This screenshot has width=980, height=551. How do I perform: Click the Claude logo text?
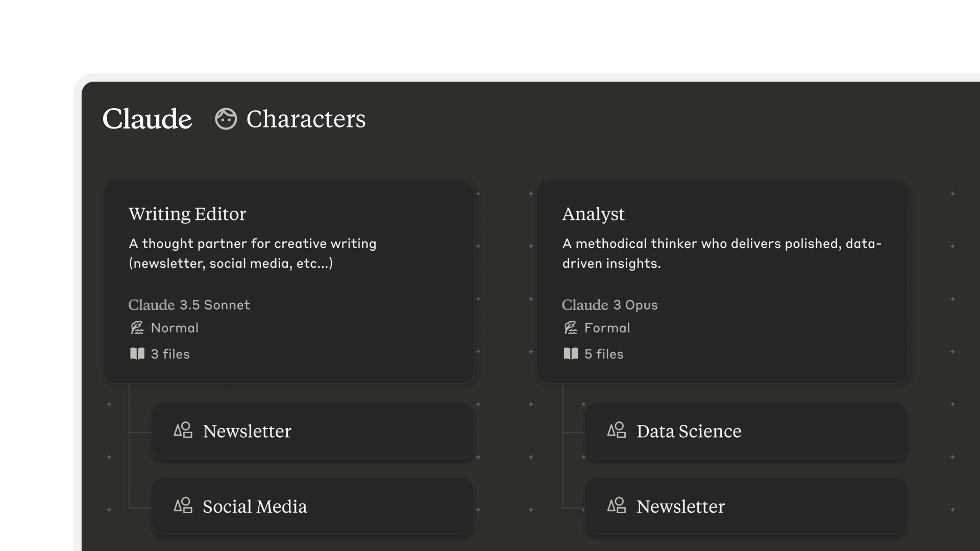coord(147,119)
